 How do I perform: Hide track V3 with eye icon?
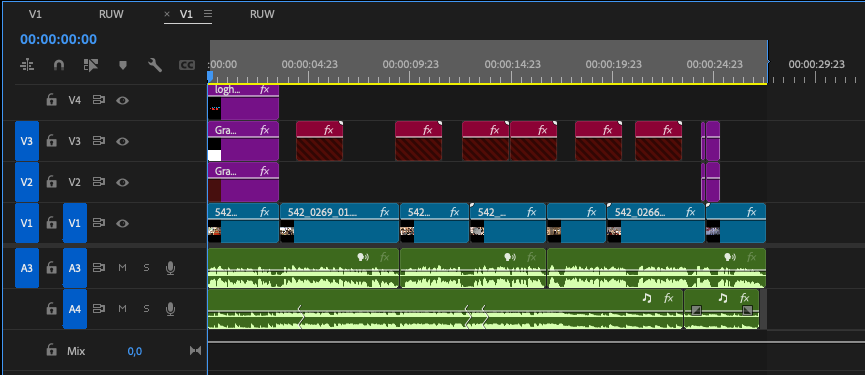tap(122, 141)
